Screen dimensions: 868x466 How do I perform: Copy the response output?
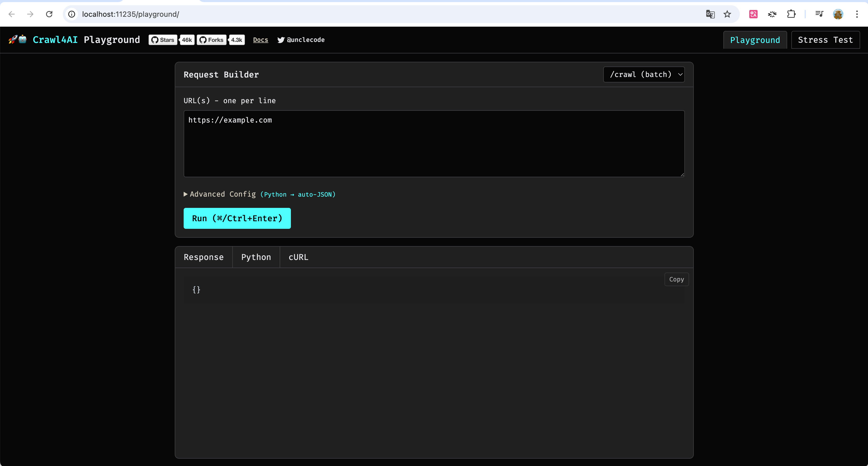[676, 279]
